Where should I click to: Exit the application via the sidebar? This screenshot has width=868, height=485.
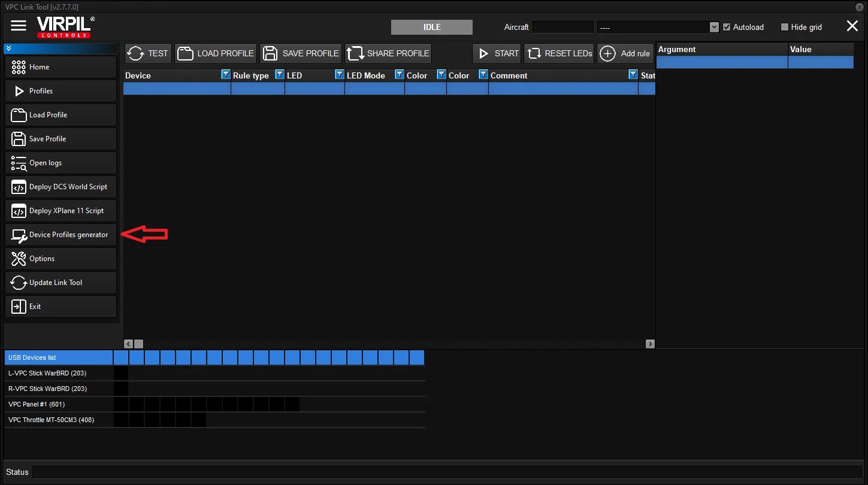click(x=61, y=307)
